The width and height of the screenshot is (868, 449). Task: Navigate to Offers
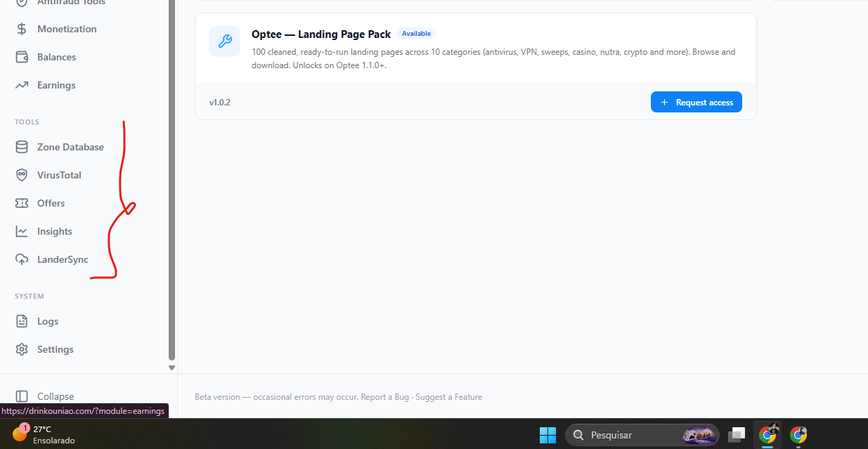pos(51,203)
